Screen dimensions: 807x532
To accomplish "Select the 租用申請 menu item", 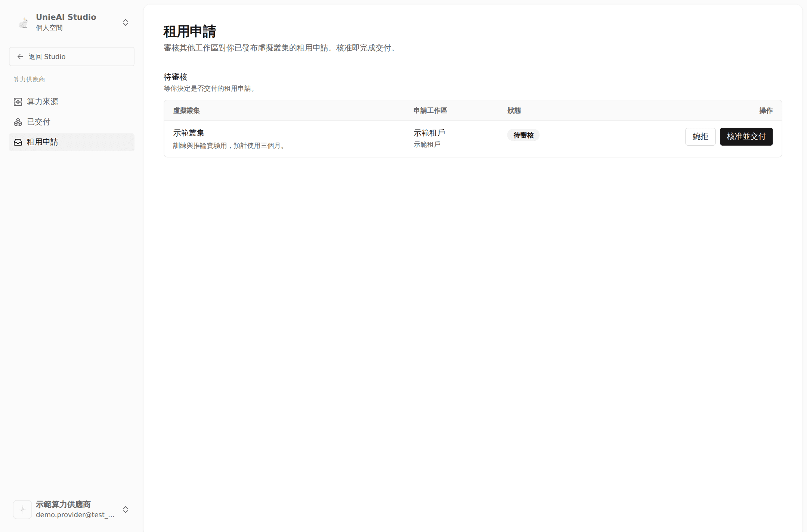I will (72, 142).
